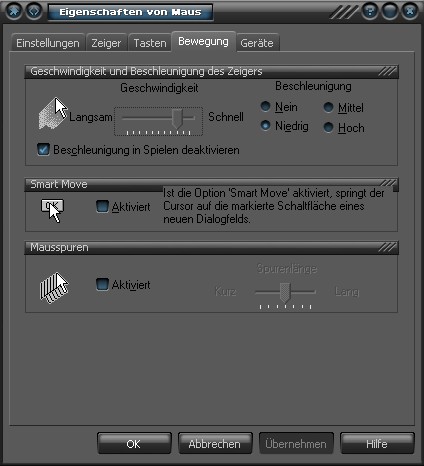Disable Beschleunigung in Spielen deaktivieren checkbox
This screenshot has width=424, height=466.
[x=43, y=150]
